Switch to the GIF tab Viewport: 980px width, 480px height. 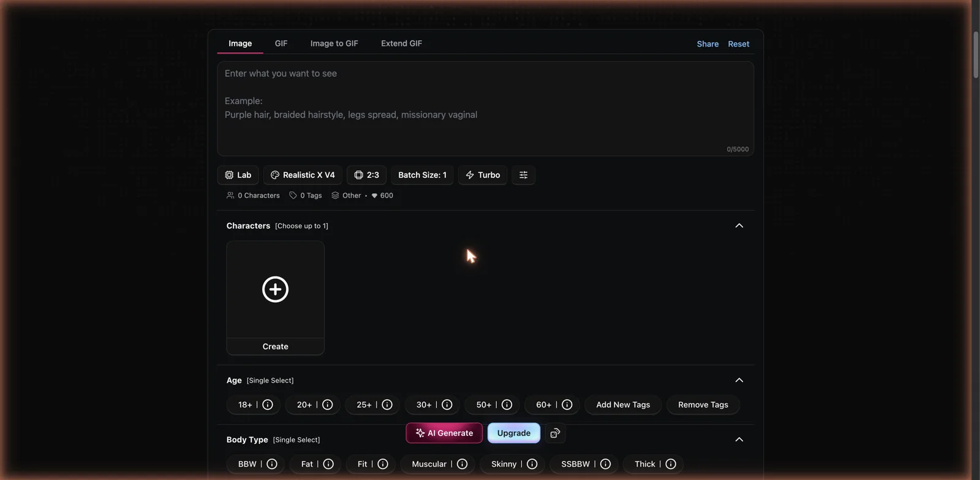(x=281, y=44)
